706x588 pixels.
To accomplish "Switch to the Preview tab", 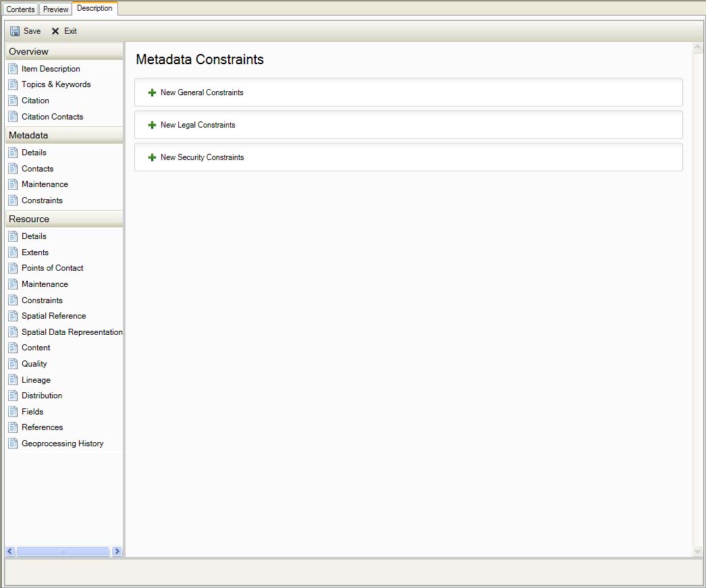I will tap(56, 9).
